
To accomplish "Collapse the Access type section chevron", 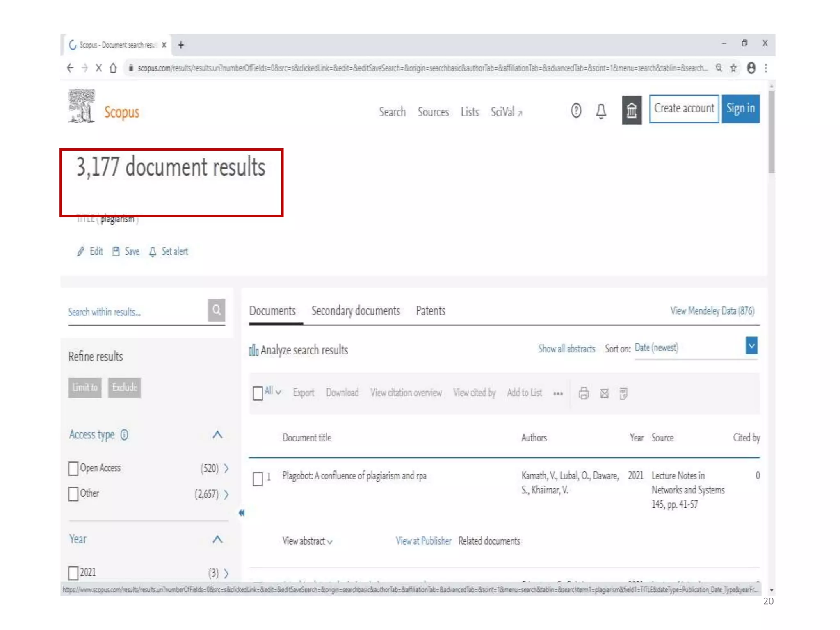I will click(217, 435).
